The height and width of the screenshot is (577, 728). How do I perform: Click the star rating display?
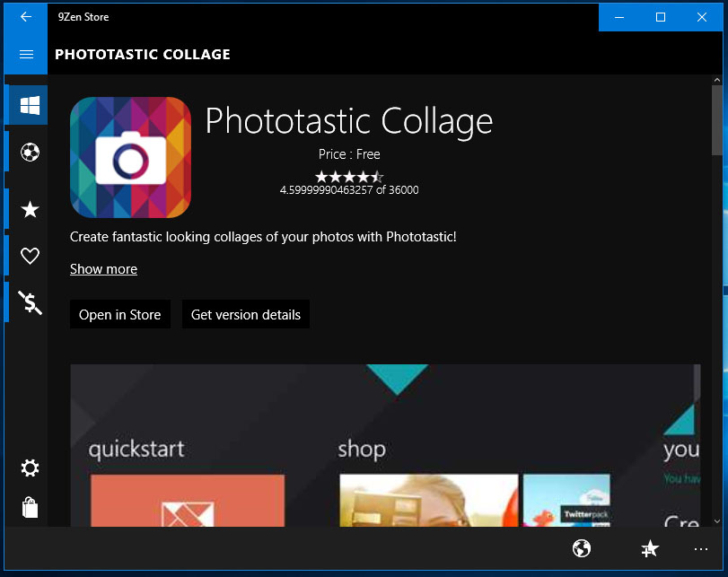tap(349, 177)
